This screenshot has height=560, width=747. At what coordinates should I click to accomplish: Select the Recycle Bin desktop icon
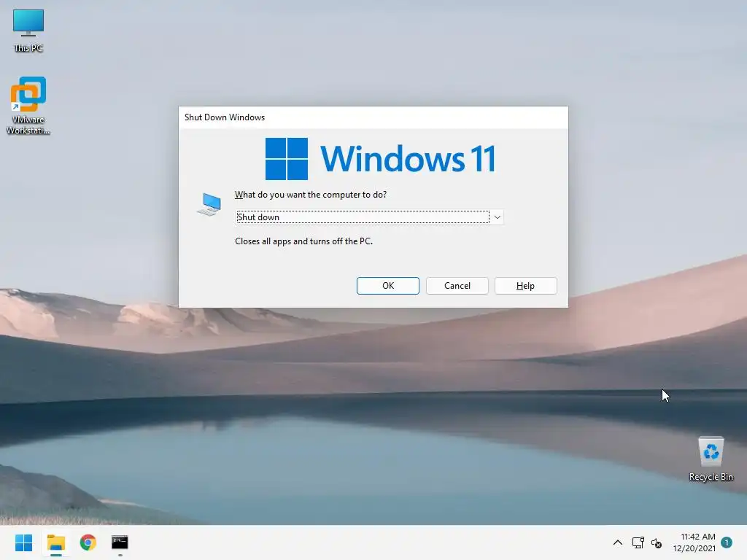[711, 459]
